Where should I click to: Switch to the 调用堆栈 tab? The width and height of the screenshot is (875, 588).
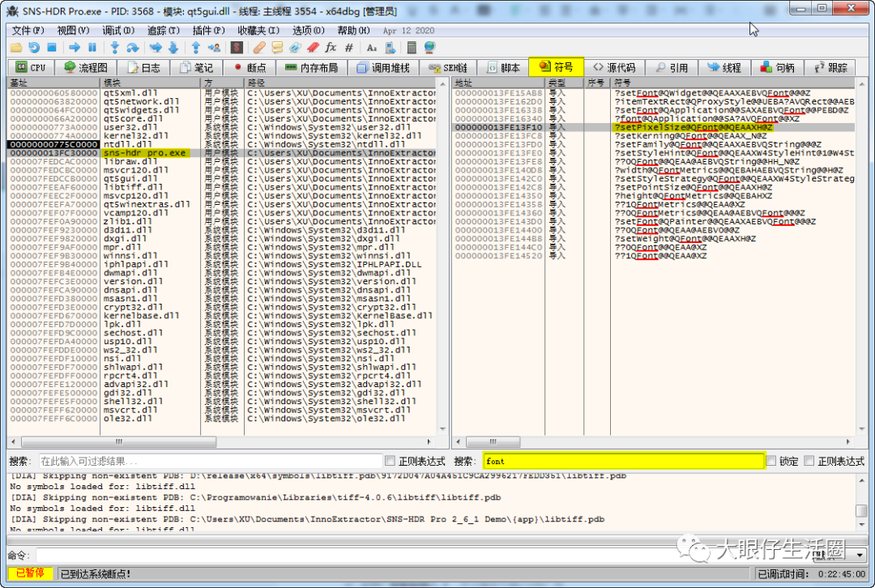[383, 67]
